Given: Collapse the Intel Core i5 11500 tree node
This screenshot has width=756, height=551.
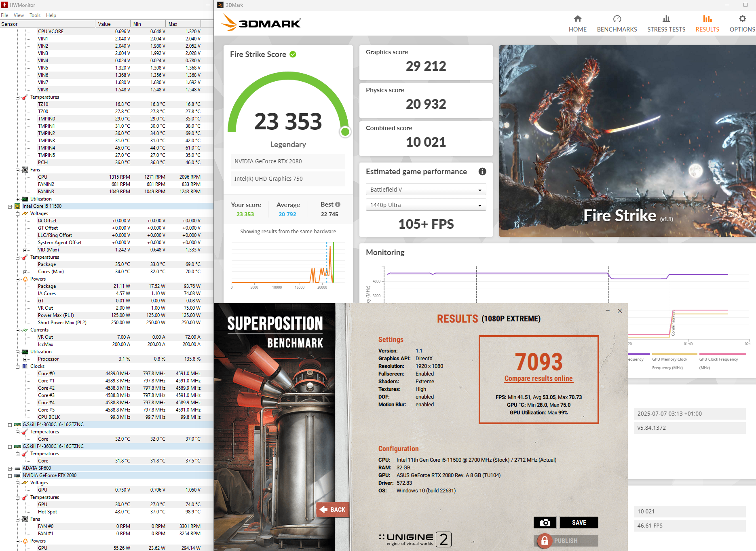Looking at the screenshot, I should coord(10,206).
